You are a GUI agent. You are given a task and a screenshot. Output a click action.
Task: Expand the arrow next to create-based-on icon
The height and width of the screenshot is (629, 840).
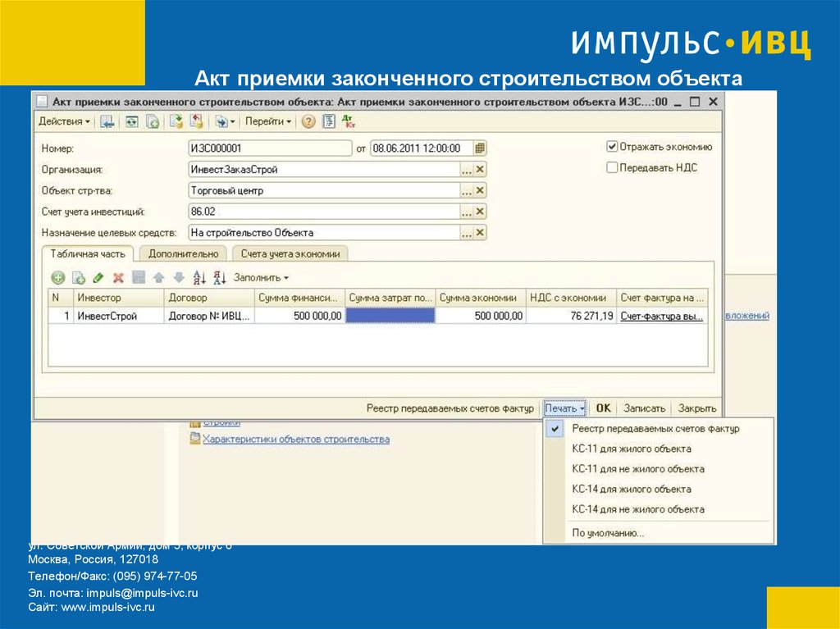click(x=232, y=122)
